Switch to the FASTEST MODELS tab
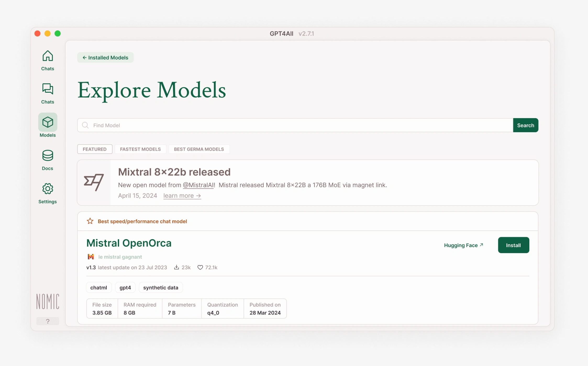 pyautogui.click(x=140, y=149)
